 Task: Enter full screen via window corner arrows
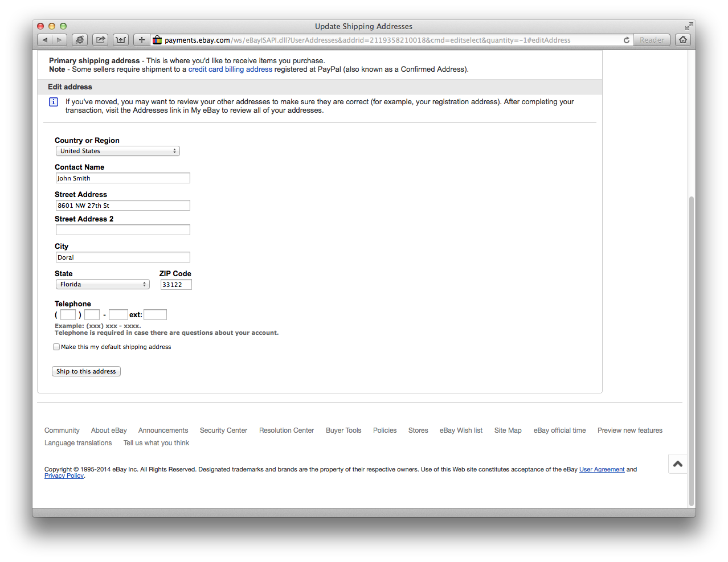689,26
